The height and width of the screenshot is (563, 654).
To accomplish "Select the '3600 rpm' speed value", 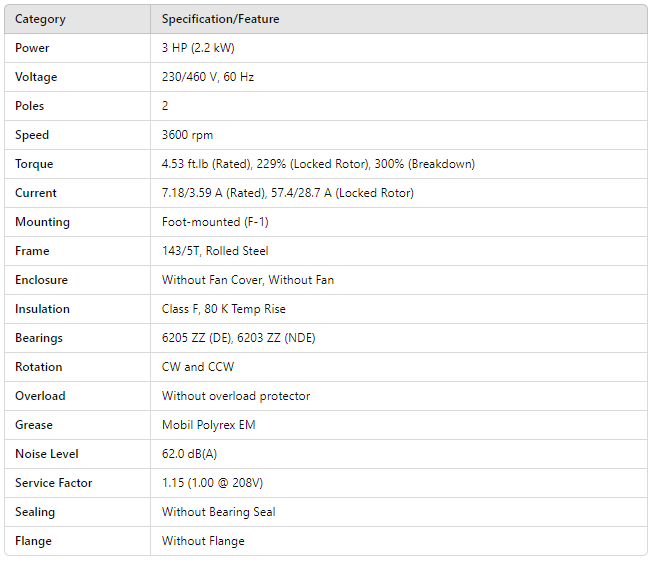I will click(x=187, y=135).
